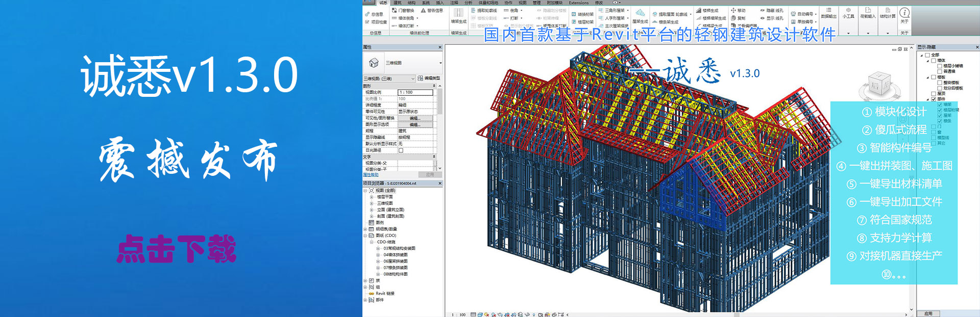Choose the 楼层桁架 floor truss tool
The width and height of the screenshot is (980, 317).
[582, 22]
